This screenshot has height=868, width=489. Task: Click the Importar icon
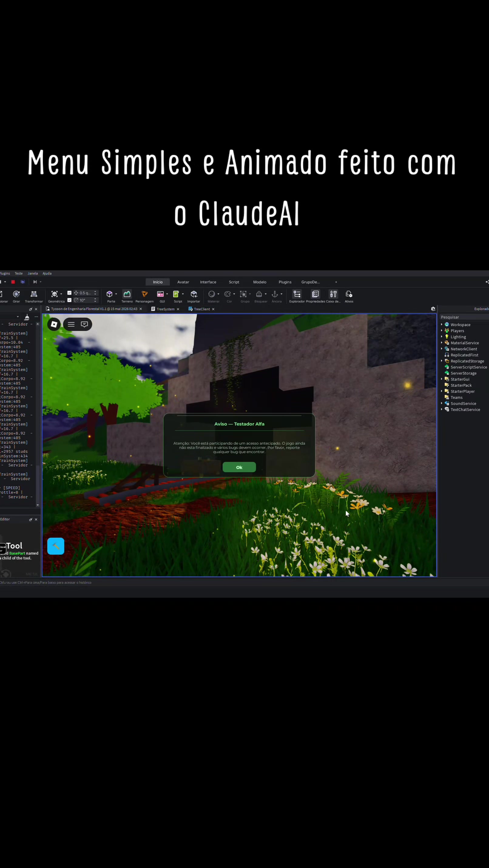click(x=194, y=294)
